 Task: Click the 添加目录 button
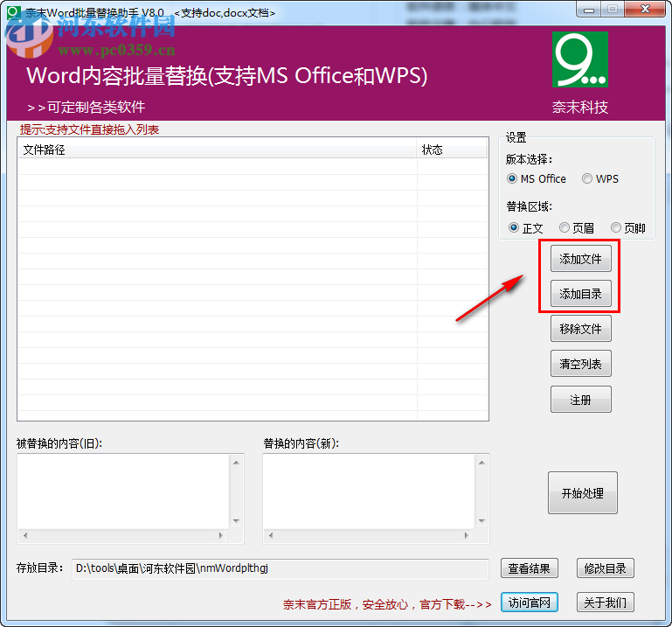click(581, 294)
